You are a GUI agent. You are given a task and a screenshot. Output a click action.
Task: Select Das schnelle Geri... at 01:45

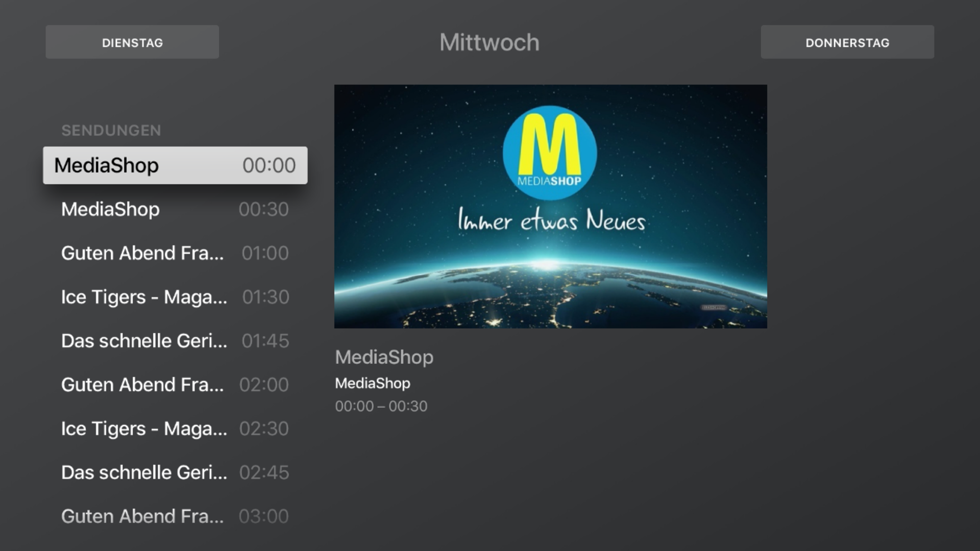point(175,341)
